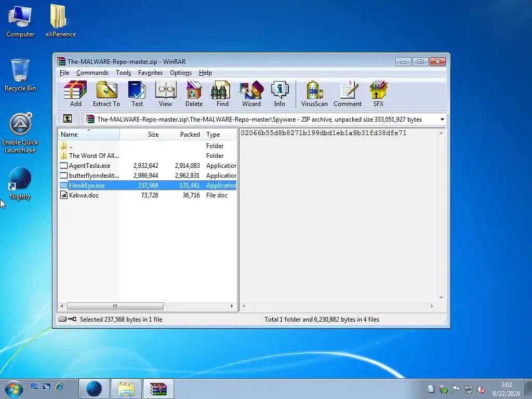Select Enable Quick Launch.exe desktop icon

click(20, 133)
